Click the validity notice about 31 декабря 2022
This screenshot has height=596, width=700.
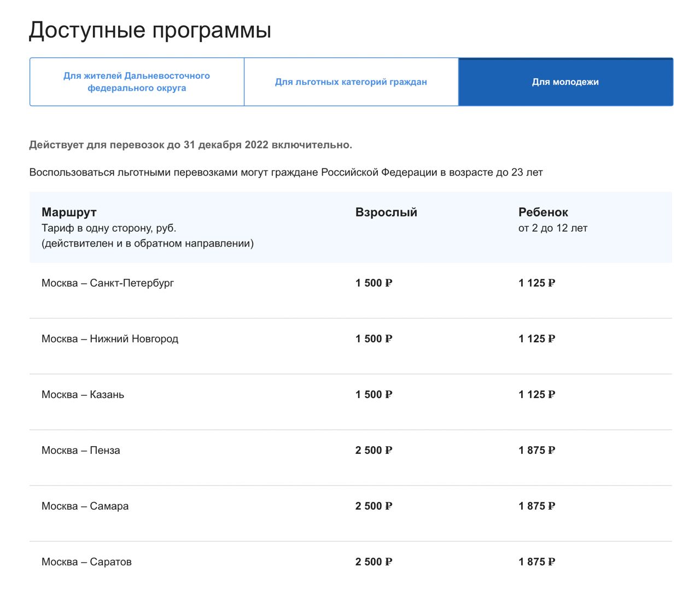[190, 145]
